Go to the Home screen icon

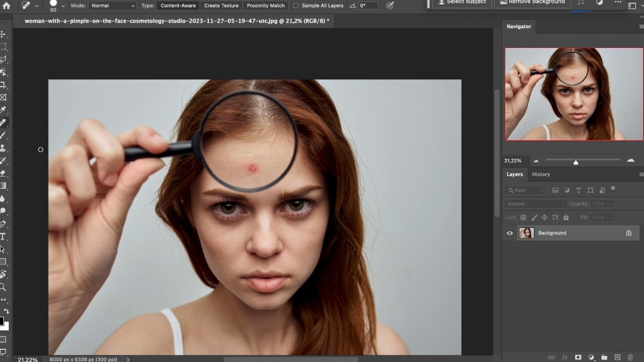[6, 6]
